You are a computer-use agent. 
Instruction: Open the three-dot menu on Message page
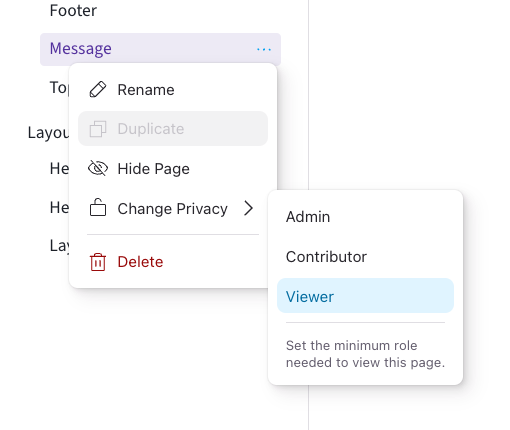tap(264, 49)
